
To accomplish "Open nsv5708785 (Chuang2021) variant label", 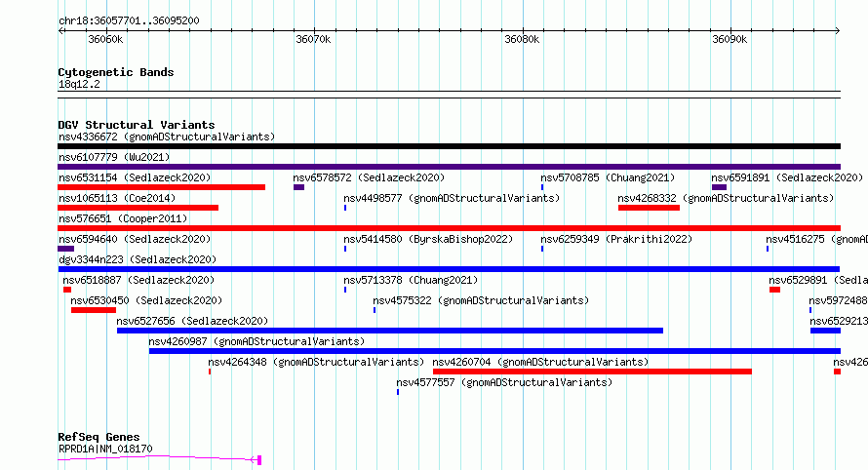I will 608,177.
